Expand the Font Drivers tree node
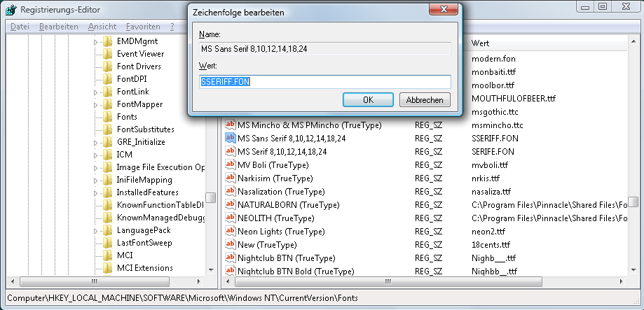 [96, 66]
